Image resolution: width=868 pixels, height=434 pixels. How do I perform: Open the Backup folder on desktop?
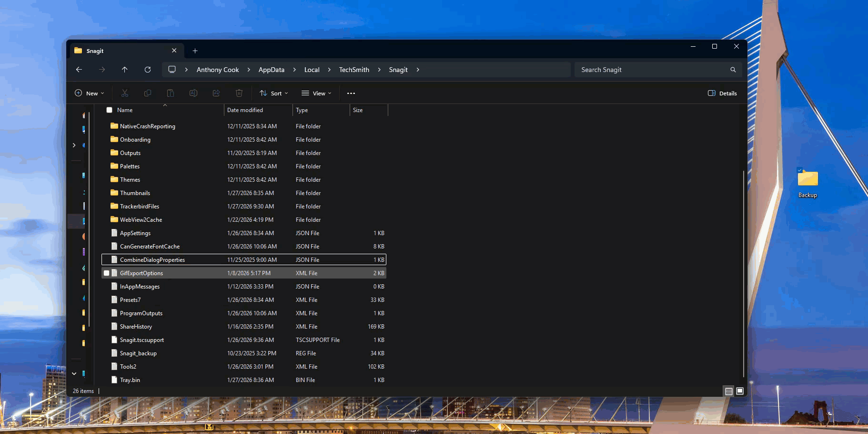807,179
